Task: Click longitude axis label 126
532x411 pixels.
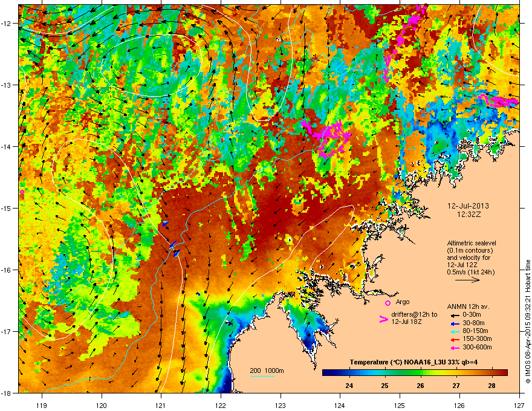Action: [459, 405]
